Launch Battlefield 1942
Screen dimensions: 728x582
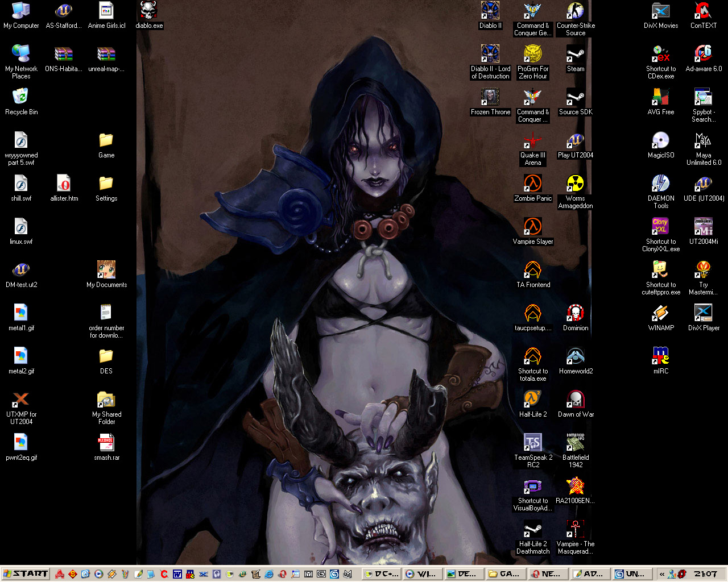point(576,451)
